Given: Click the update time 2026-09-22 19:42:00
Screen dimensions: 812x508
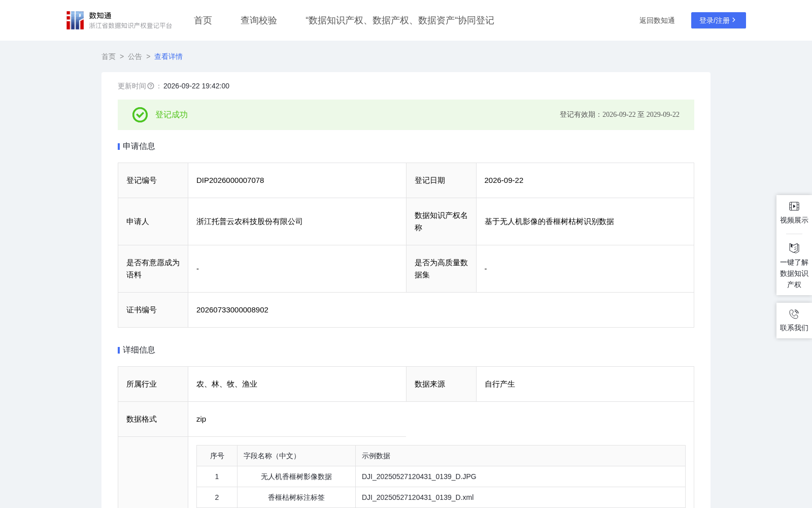Looking at the screenshot, I should click(196, 86).
